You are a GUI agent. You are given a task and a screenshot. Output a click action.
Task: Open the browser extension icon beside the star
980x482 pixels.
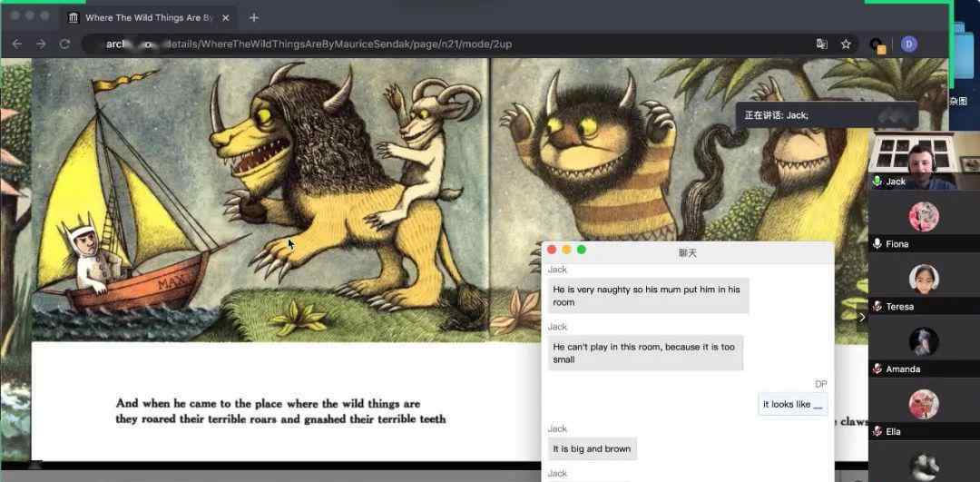[x=877, y=44]
